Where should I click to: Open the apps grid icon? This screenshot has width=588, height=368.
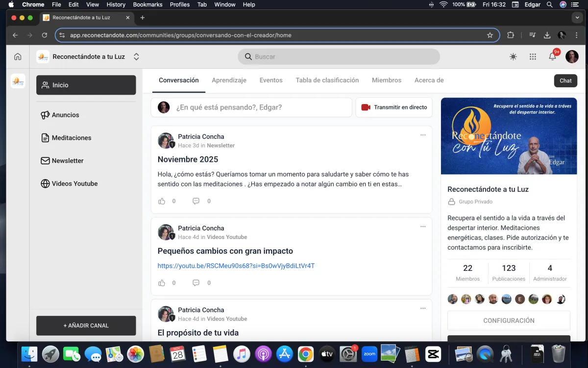point(533,57)
